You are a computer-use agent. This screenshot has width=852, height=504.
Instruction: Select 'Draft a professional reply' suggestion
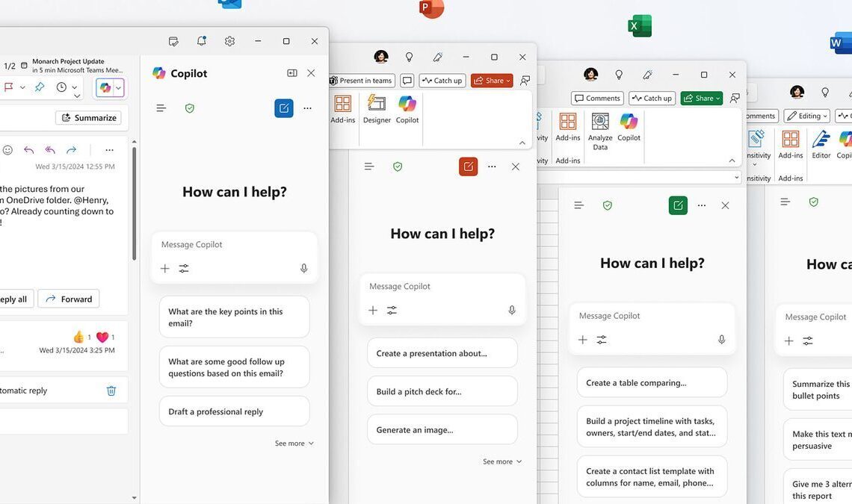tap(234, 411)
